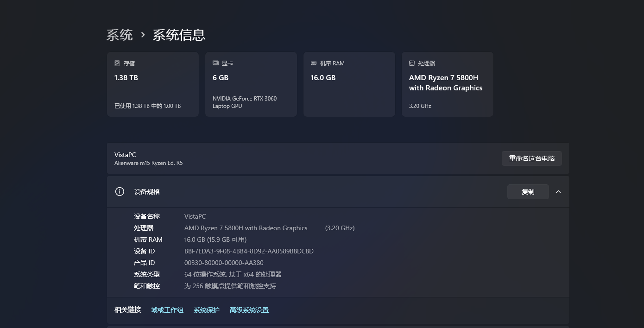
Task: Click the graphics card icon
Action: click(x=215, y=63)
